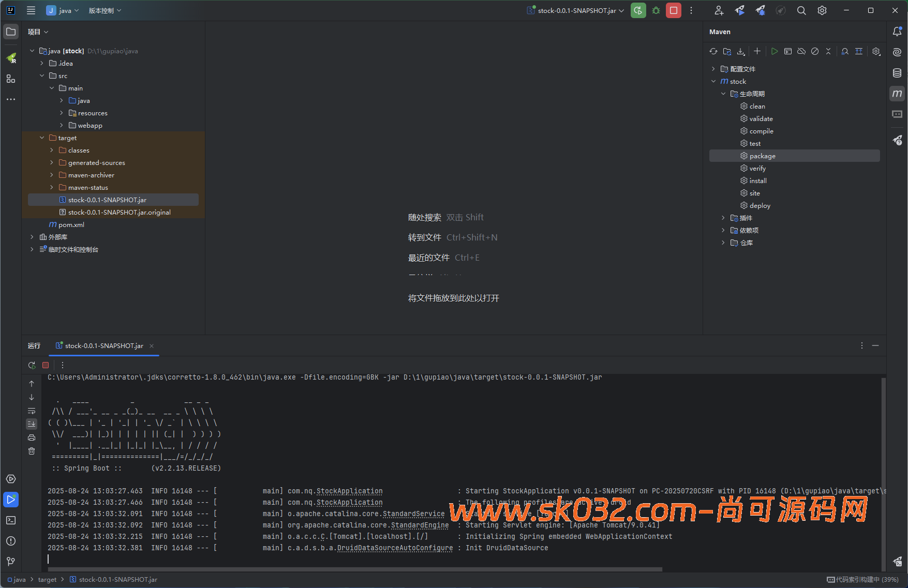The image size is (908, 588).
Task: Open the Database tool window
Action: (x=897, y=73)
